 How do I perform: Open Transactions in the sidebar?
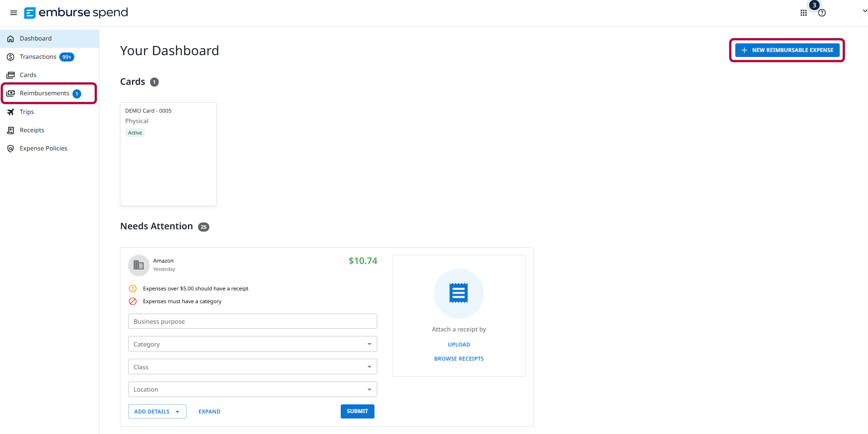[x=49, y=57]
